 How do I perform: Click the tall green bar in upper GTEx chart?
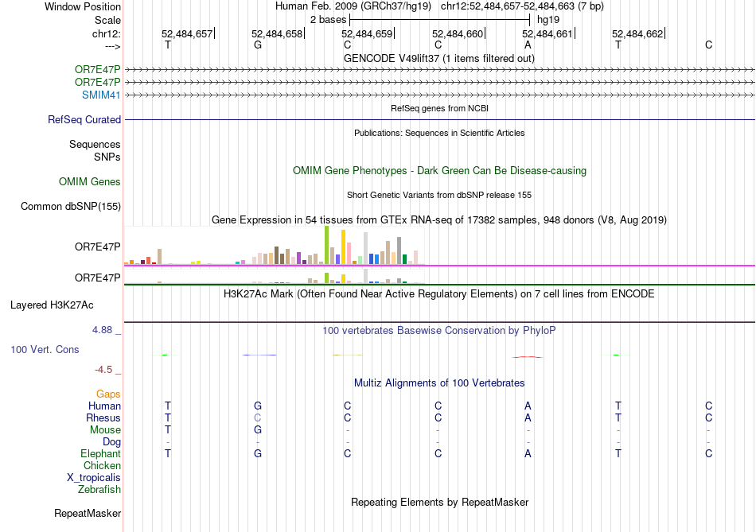tap(327, 245)
